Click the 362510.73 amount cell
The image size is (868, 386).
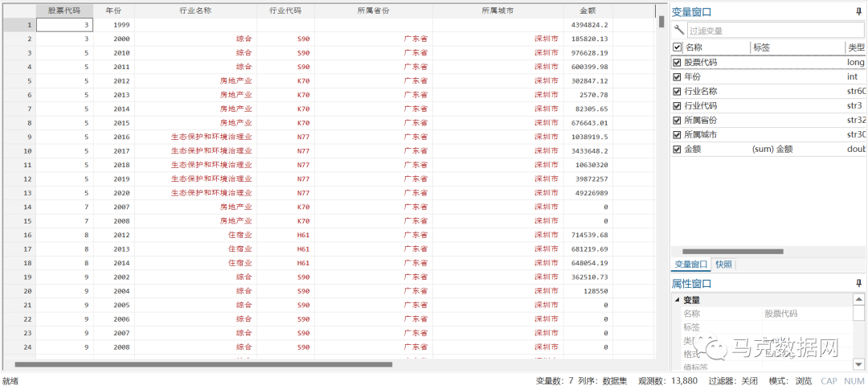588,277
